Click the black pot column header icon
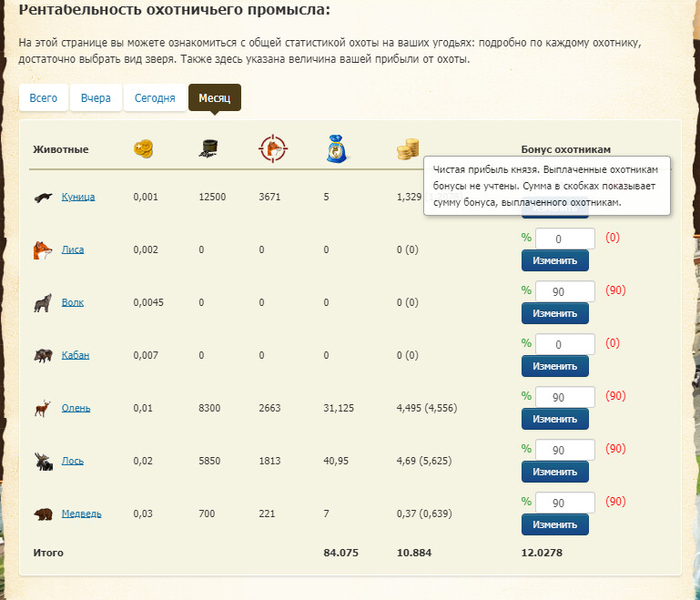The image size is (700, 600). coord(210,149)
